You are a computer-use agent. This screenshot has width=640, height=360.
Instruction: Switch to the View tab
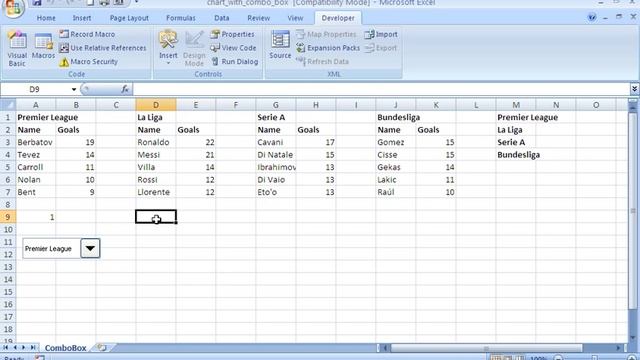pos(295,18)
